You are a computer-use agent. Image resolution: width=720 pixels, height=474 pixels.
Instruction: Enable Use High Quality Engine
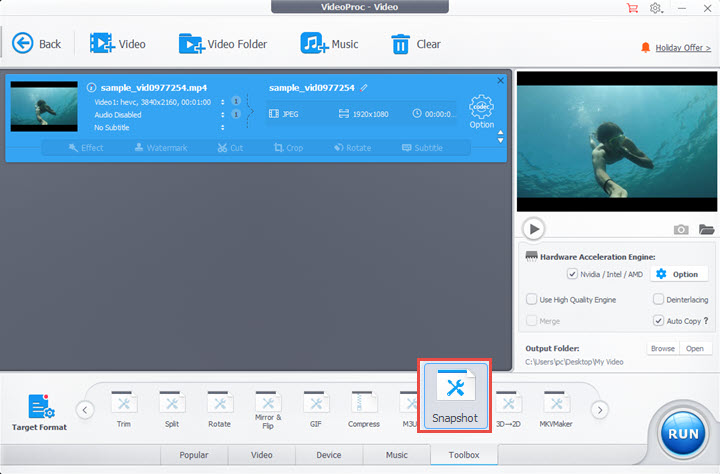coord(531,299)
